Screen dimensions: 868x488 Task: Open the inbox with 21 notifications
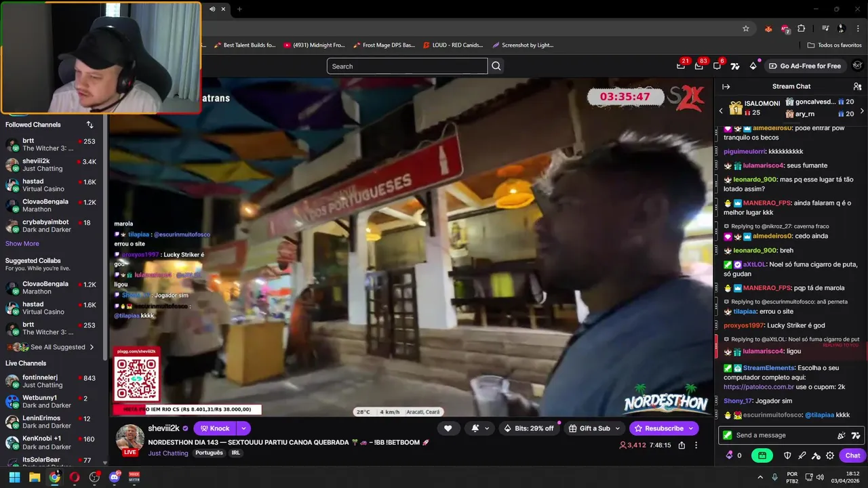click(681, 66)
